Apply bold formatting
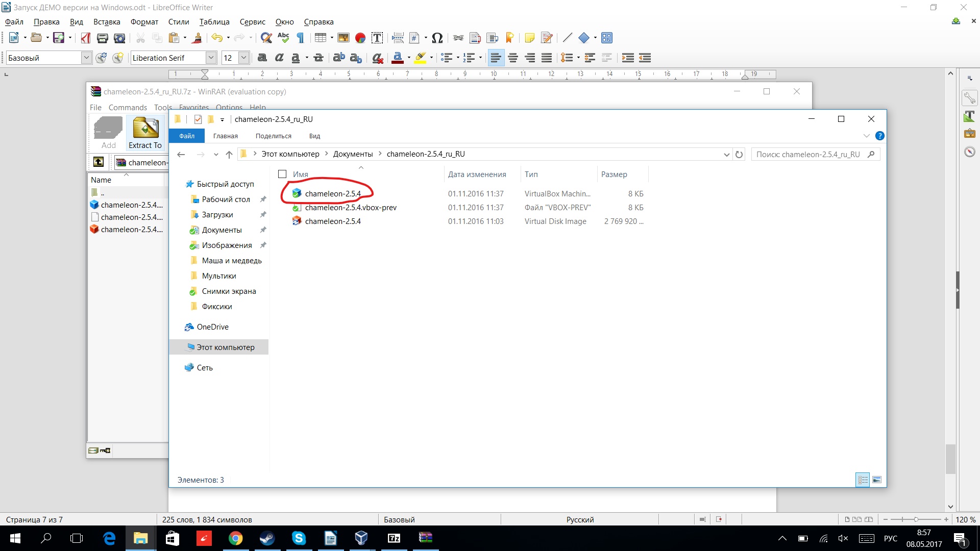 pyautogui.click(x=262, y=58)
